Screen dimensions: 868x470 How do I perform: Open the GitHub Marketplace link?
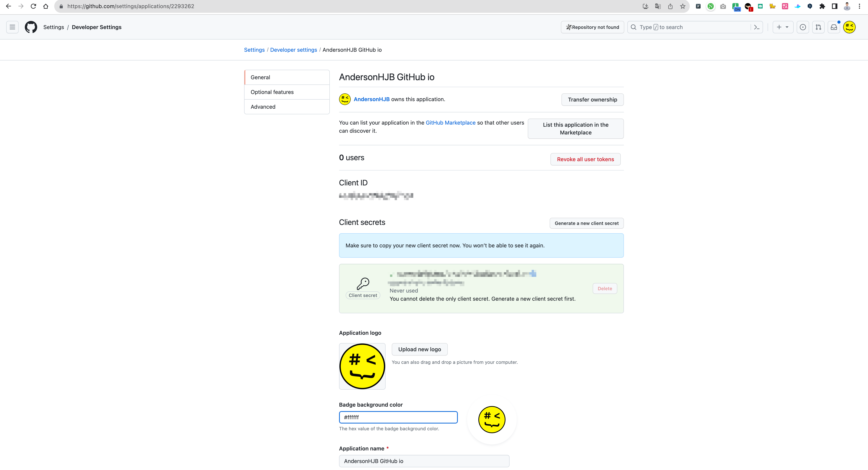point(450,123)
